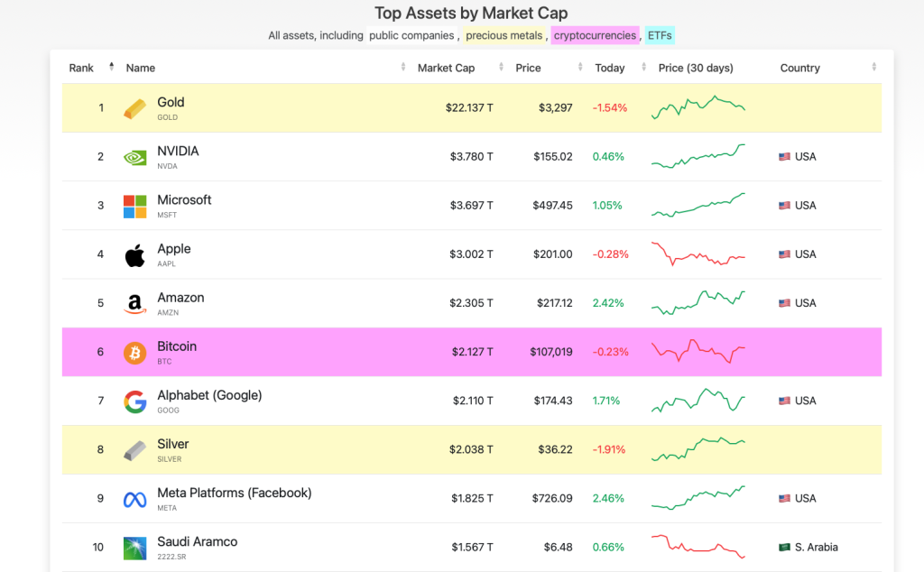The image size is (924, 572).
Task: Click Saudi Aramco's 30-day price chart
Action: (698, 547)
